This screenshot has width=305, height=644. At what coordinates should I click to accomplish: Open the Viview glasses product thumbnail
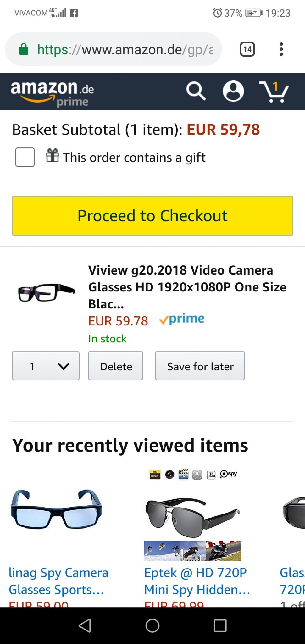tap(47, 292)
